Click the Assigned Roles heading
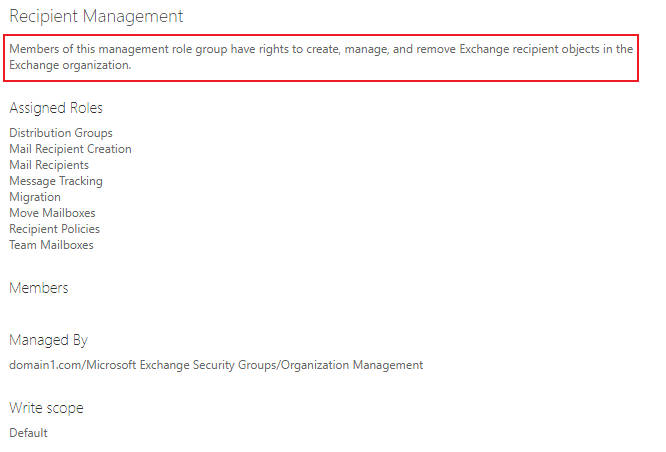 pos(56,108)
